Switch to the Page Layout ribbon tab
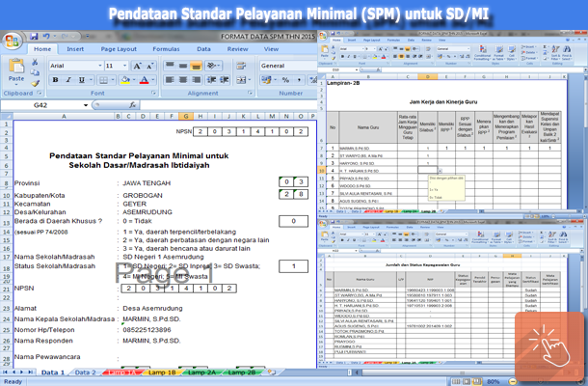Image resolution: width=588 pixels, height=386 pixels. click(119, 49)
